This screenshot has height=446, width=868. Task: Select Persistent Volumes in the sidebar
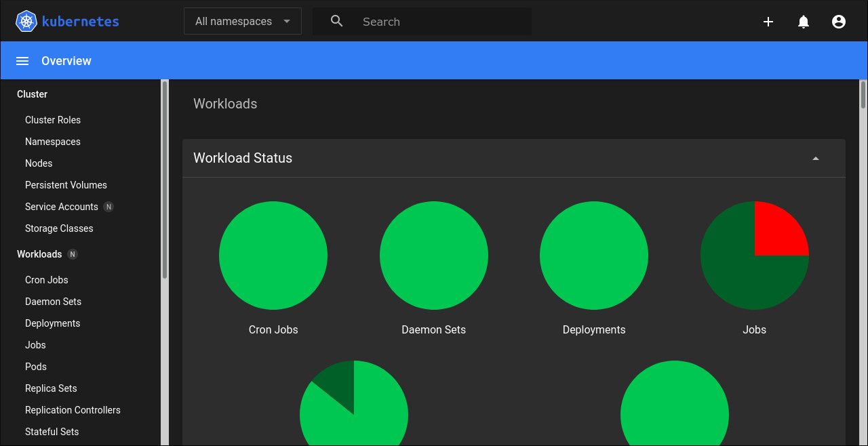click(66, 185)
